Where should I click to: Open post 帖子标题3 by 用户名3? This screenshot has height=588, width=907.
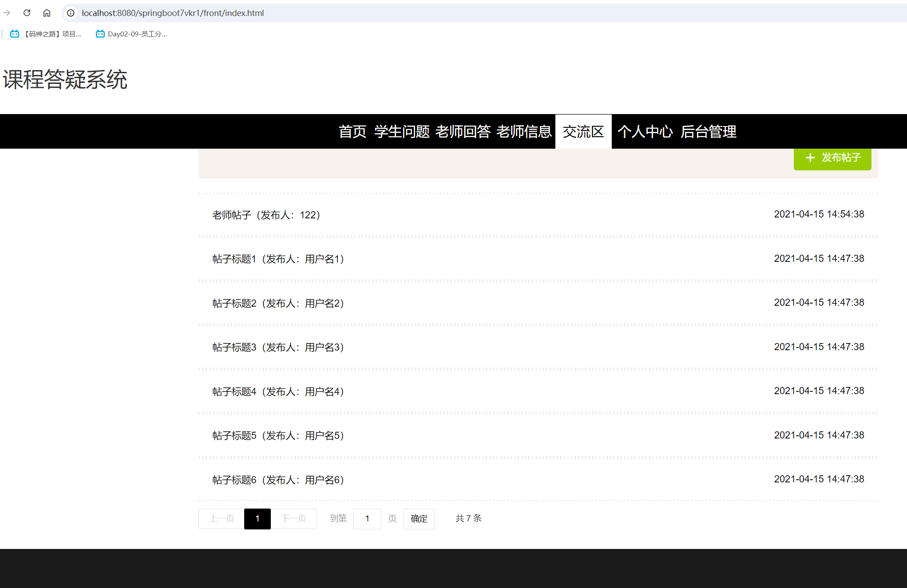click(278, 347)
